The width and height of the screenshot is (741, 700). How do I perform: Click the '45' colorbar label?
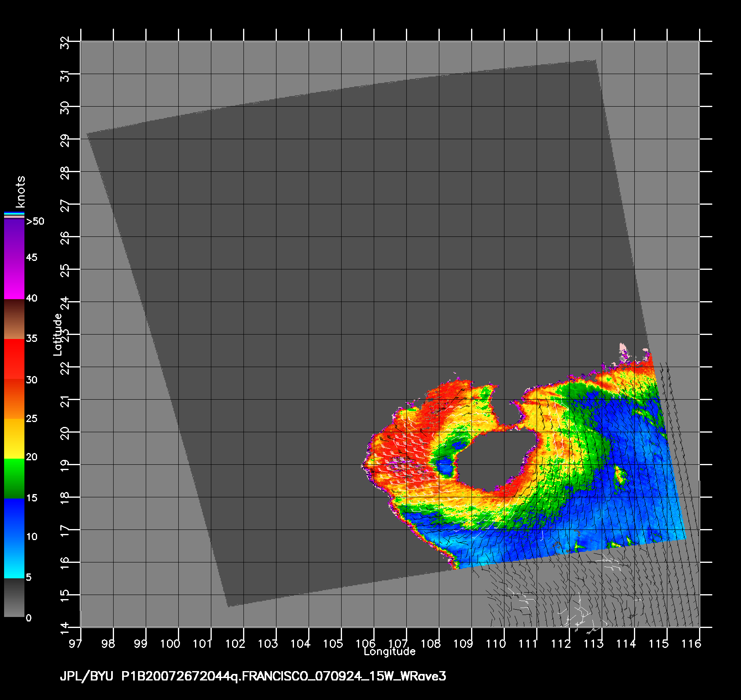[32, 258]
